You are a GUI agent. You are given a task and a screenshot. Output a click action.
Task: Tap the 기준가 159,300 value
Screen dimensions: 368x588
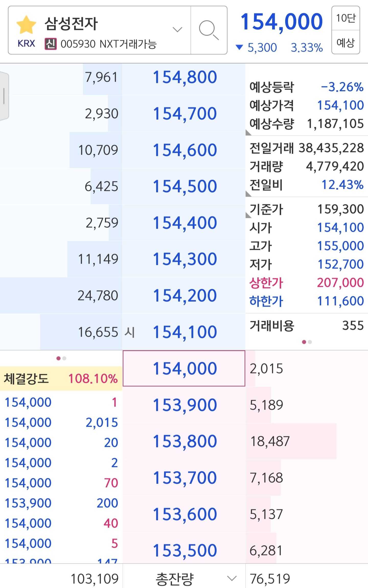pyautogui.click(x=340, y=209)
